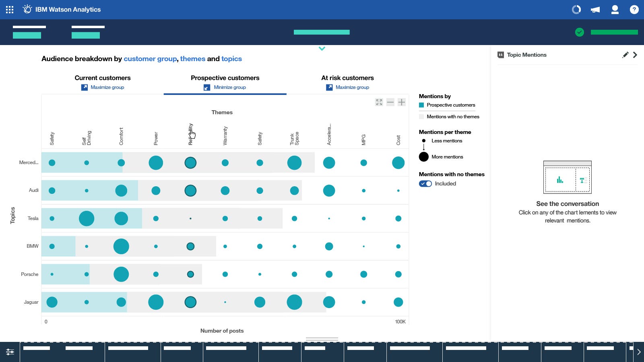Click the Self Driving theme column header
Image resolution: width=644 pixels, height=362 pixels.
(87, 138)
